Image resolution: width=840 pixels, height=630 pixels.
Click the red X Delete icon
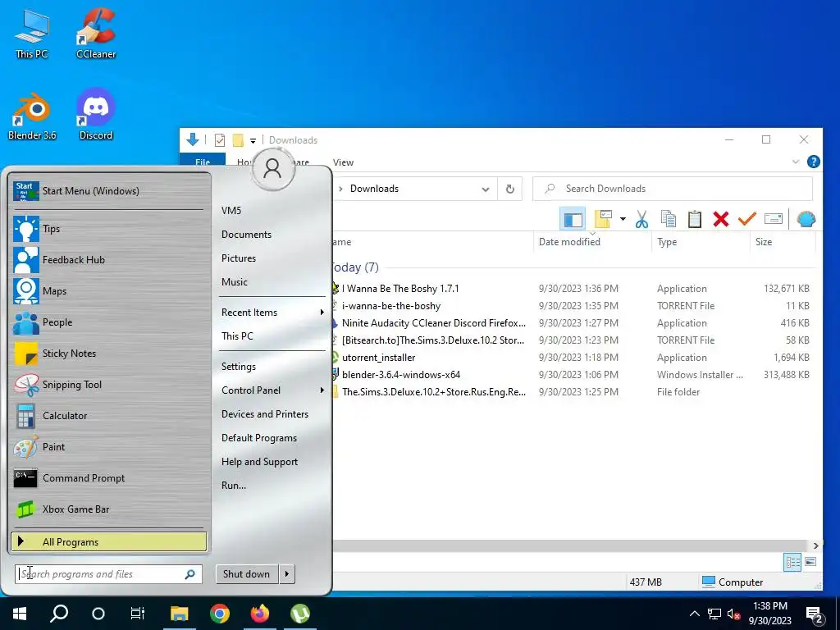pos(721,218)
